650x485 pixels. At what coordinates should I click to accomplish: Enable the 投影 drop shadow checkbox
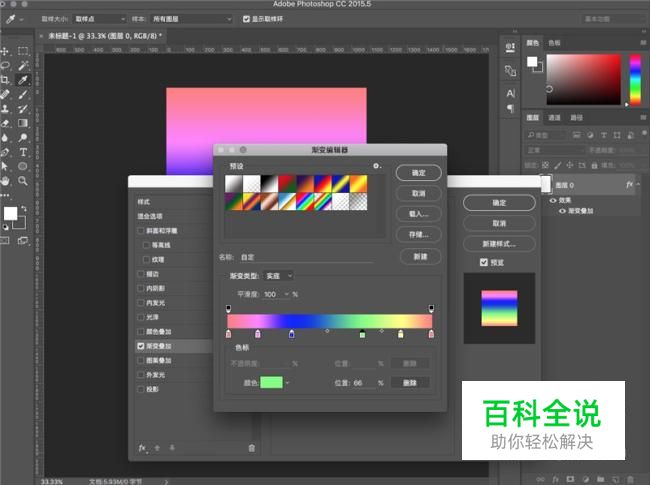pos(141,389)
